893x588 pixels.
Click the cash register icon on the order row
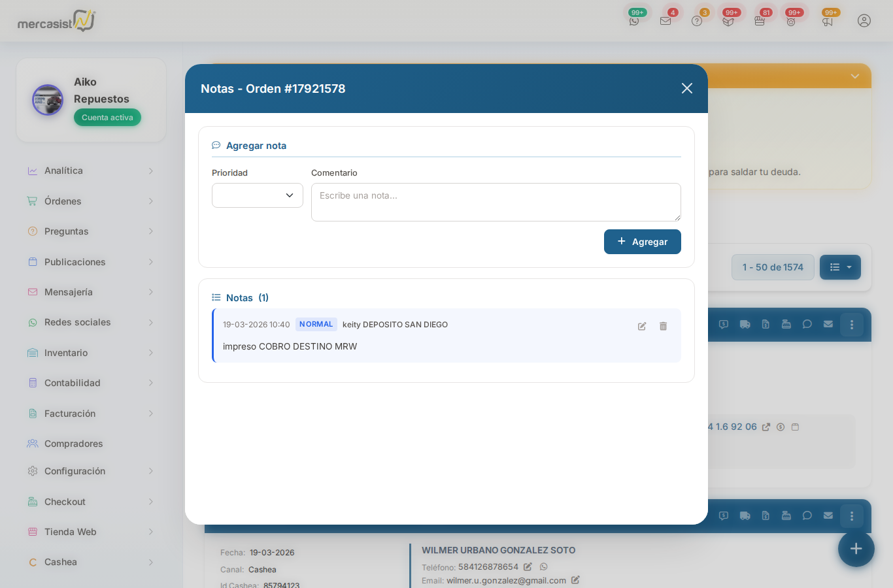click(786, 324)
